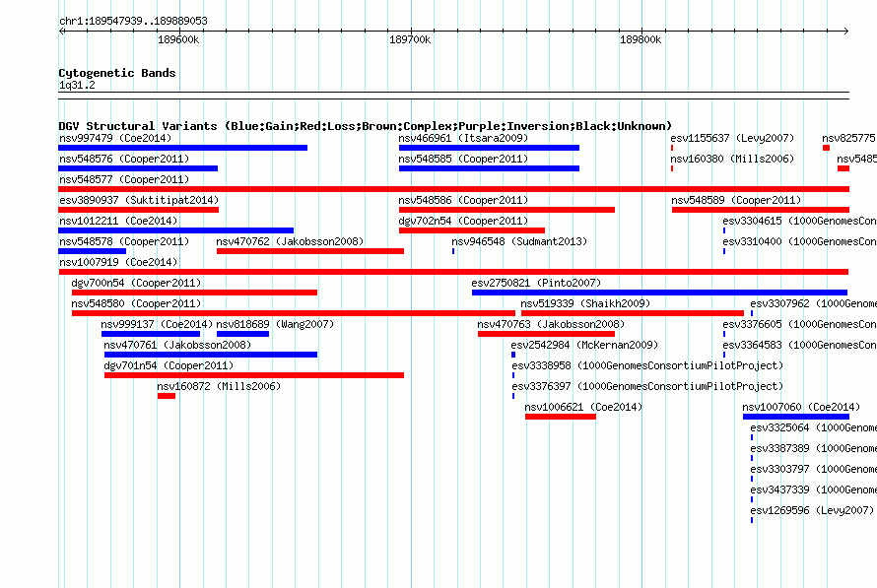Open esv3303797 variant label
Image resolution: width=877 pixels, height=588 pixels.
(x=813, y=469)
